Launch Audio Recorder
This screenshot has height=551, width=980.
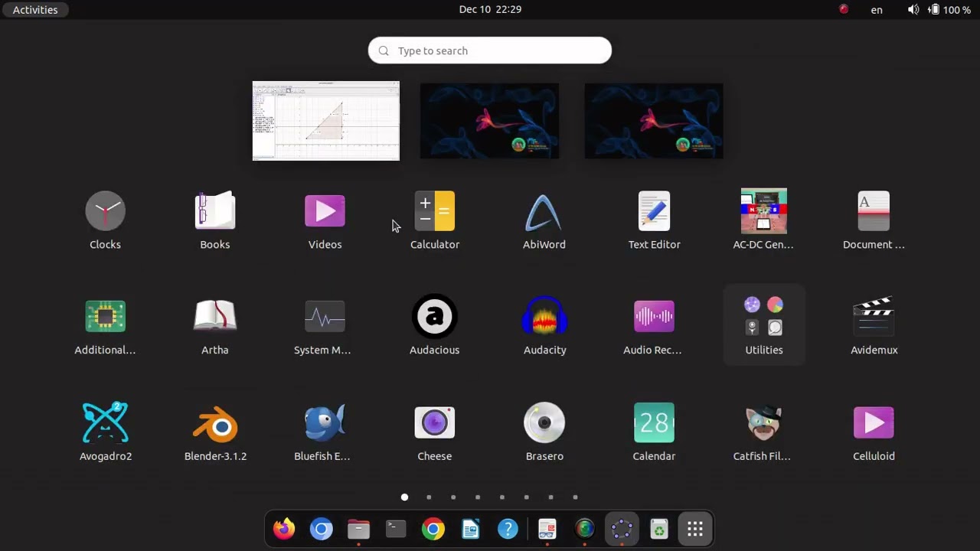[x=654, y=326]
